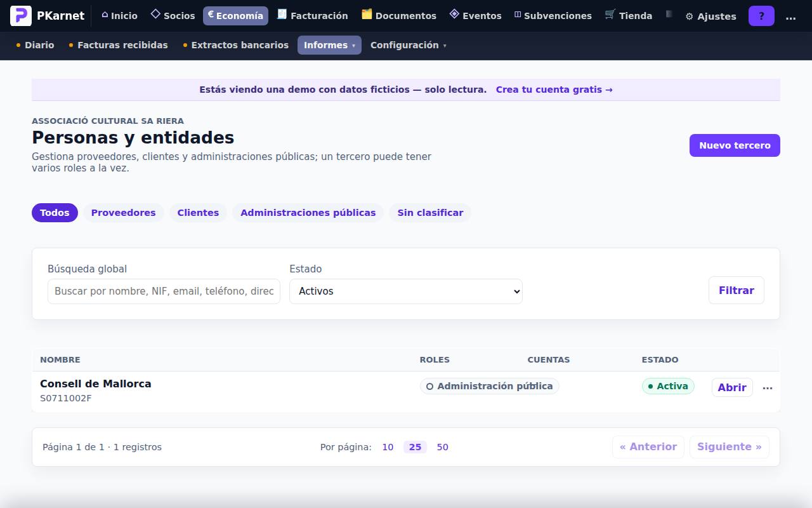Click the Filtrar button

point(736,290)
